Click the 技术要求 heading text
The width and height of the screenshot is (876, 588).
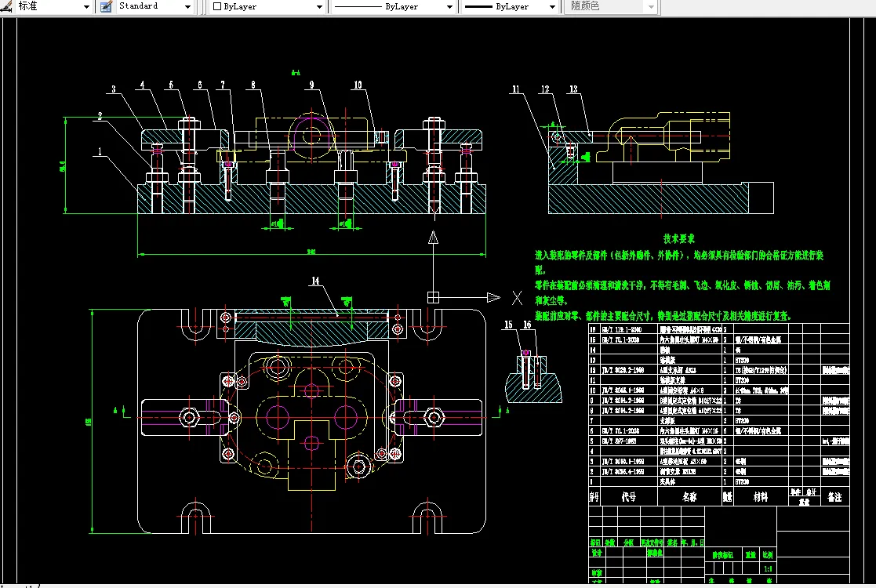tap(679, 238)
